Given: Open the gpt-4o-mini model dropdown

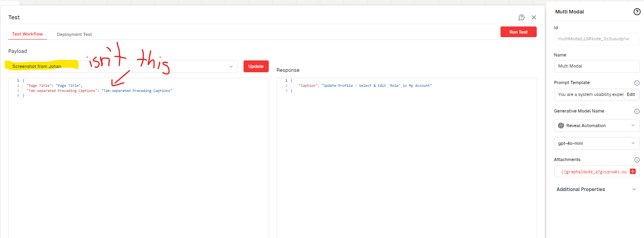Looking at the screenshot, I should pyautogui.click(x=633, y=143).
